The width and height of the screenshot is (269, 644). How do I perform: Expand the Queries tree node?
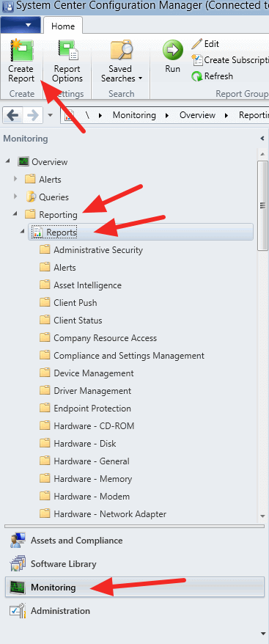(15, 197)
